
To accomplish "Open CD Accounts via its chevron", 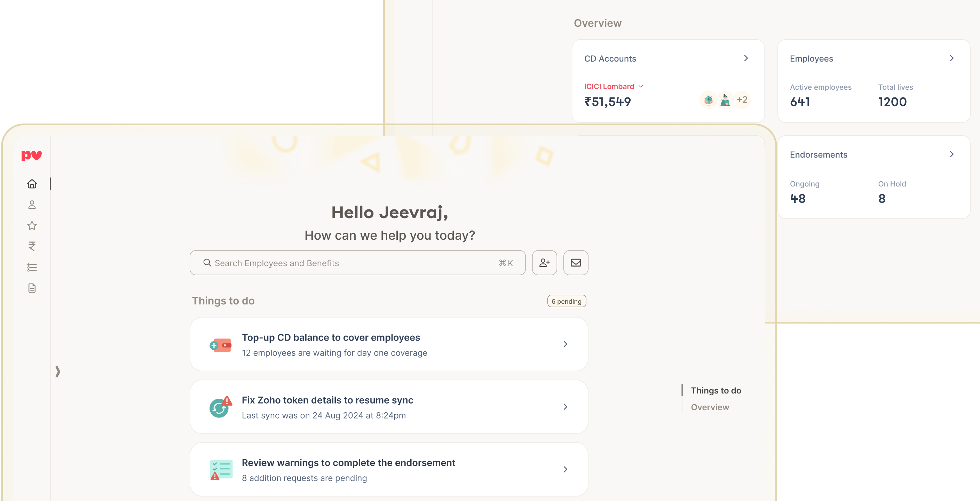I will coord(746,58).
